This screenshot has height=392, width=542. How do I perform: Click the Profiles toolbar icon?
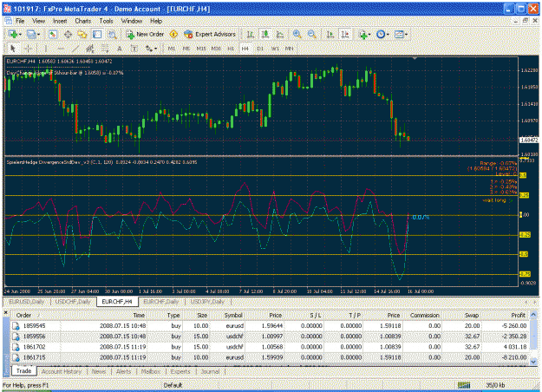[31, 34]
